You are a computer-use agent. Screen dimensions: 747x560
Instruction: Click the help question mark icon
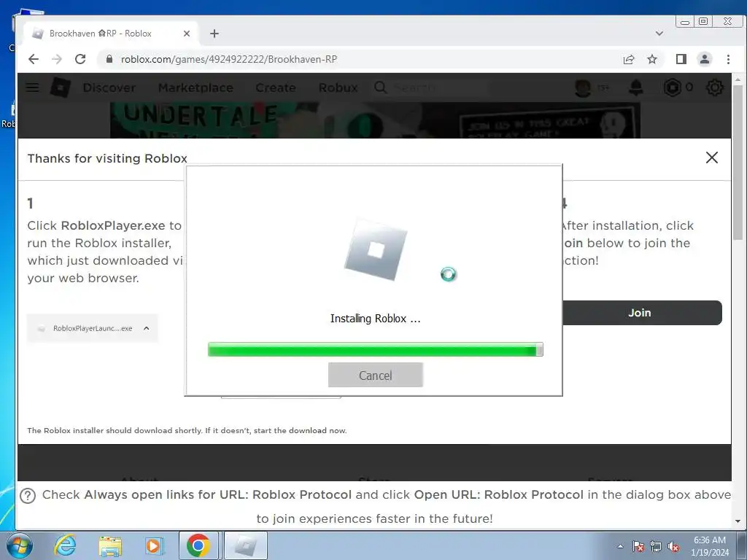coord(28,496)
